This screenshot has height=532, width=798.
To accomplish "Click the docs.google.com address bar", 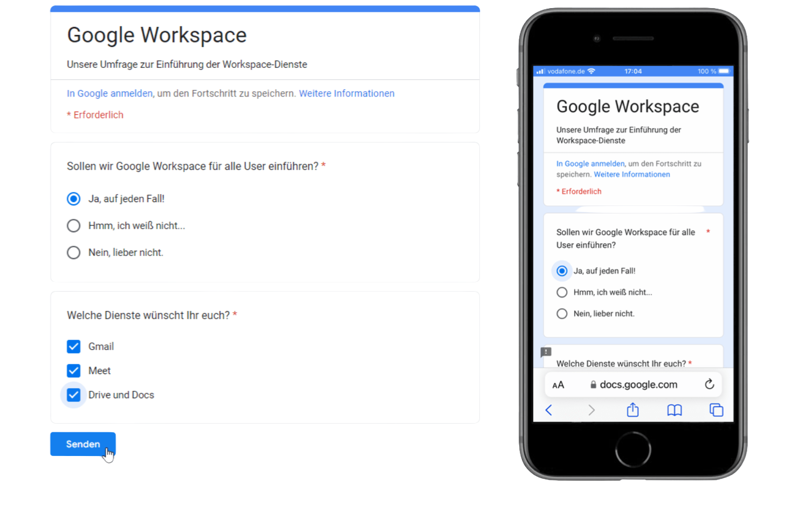I will pyautogui.click(x=638, y=384).
